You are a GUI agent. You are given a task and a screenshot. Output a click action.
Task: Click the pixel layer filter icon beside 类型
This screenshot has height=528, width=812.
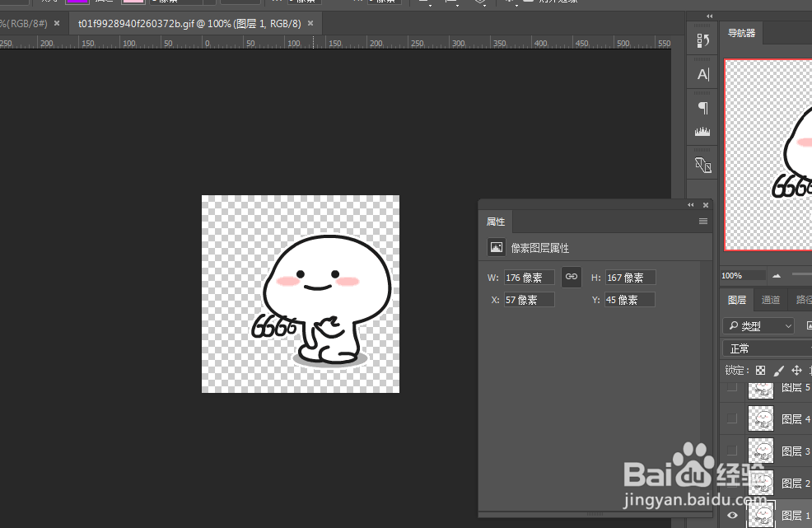tap(809, 325)
